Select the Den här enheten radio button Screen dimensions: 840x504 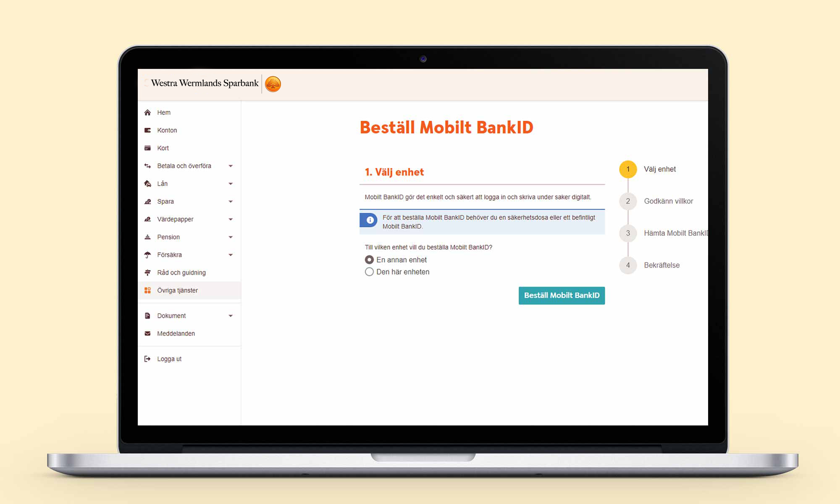[368, 272]
